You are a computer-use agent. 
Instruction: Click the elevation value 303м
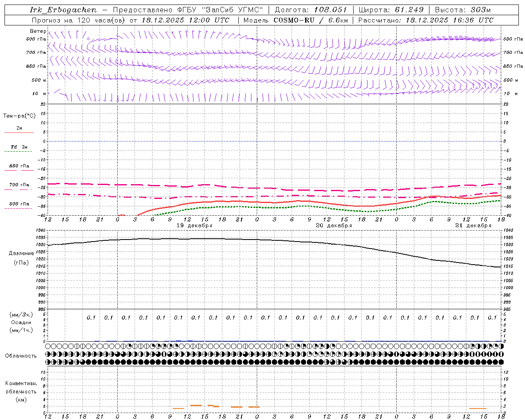click(x=481, y=10)
